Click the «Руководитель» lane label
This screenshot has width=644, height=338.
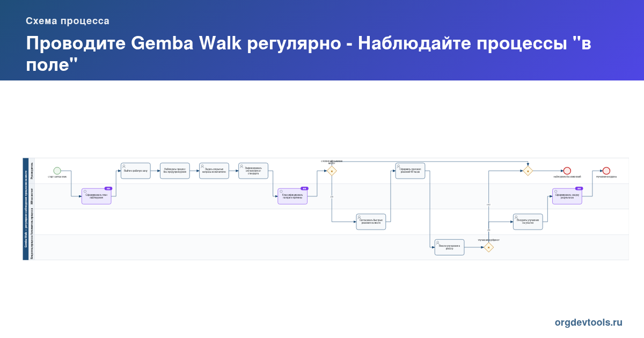pos(32,171)
